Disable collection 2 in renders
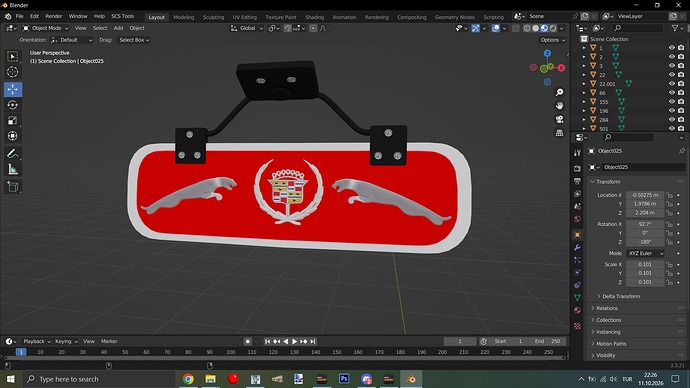The width and height of the screenshot is (690, 388). tap(681, 57)
